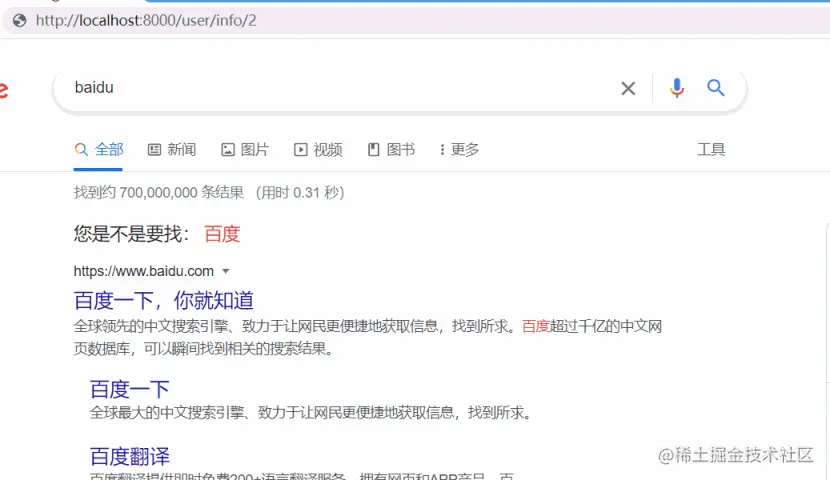Open the 更多 menu
This screenshot has width=830, height=480.
[x=459, y=150]
